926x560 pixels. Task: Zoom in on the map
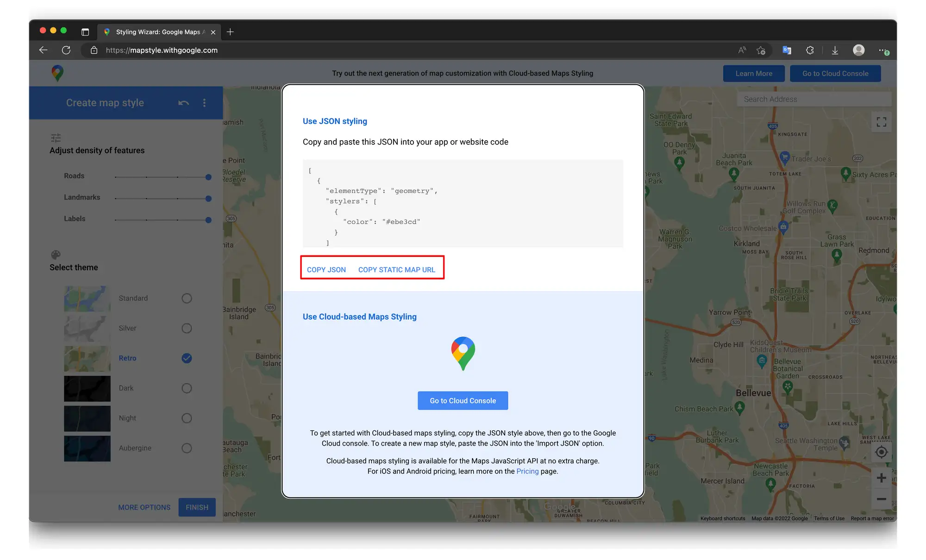tap(881, 478)
